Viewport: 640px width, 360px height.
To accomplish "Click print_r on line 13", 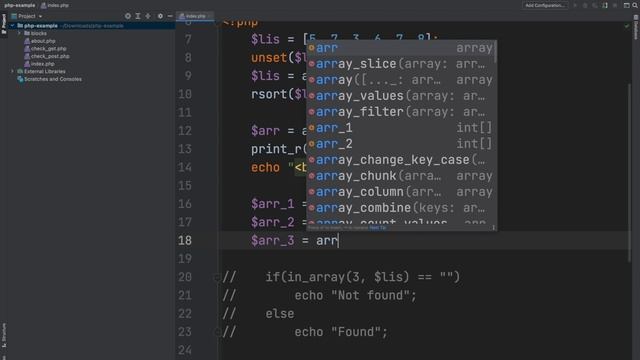I will tap(276, 149).
